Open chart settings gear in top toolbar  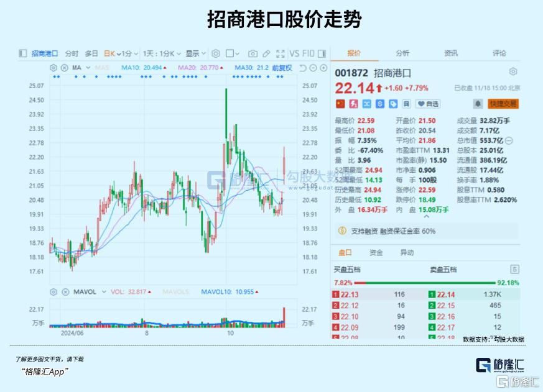coord(216,53)
